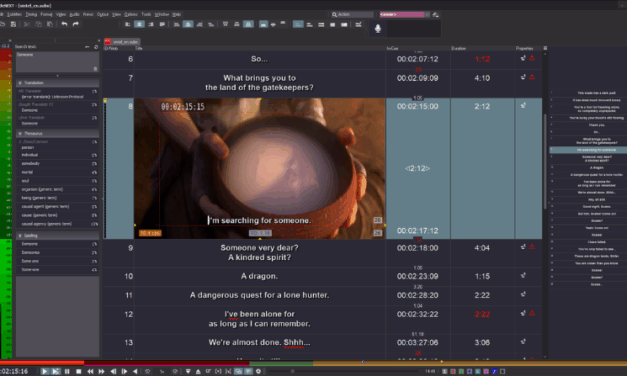The height and width of the screenshot is (376, 627).
Task: Fast-forward the video playback
Action: pyautogui.click(x=102, y=372)
